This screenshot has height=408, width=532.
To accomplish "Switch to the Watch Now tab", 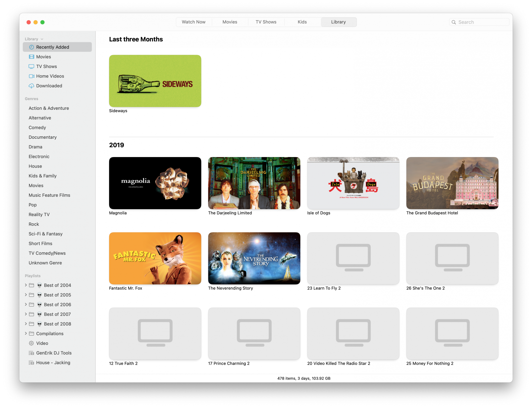I will pos(193,22).
